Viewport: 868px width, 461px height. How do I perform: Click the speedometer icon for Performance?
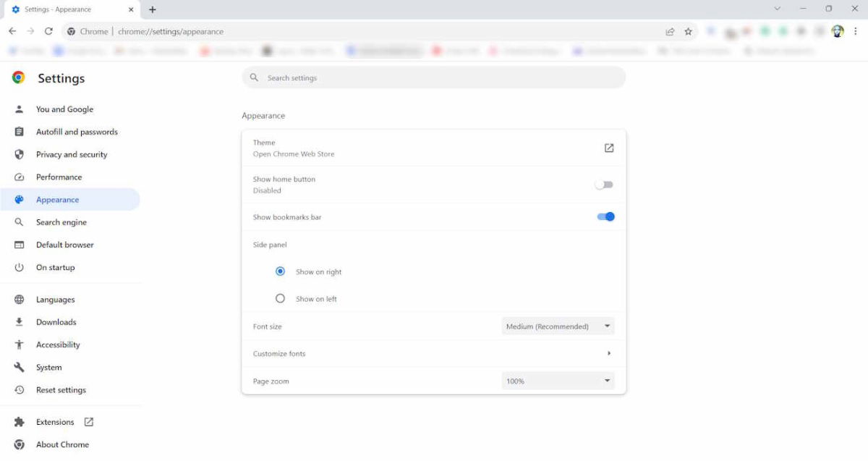point(20,177)
